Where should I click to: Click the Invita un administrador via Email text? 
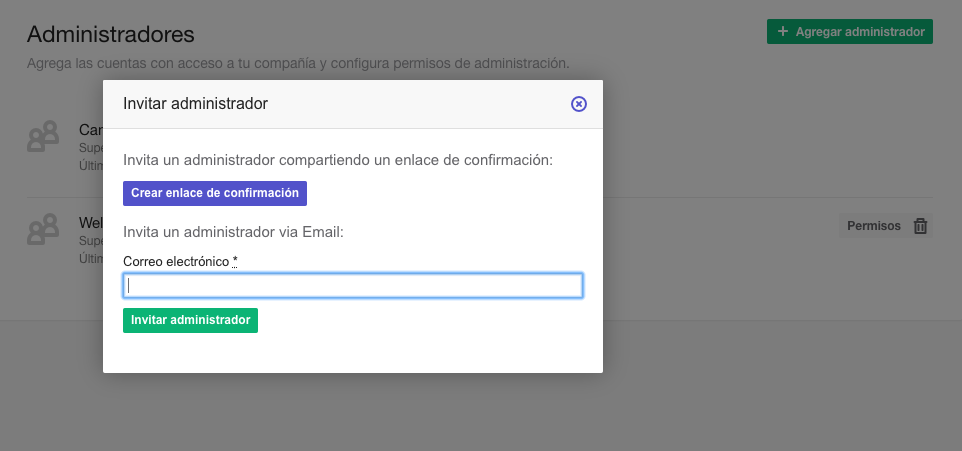tap(233, 232)
